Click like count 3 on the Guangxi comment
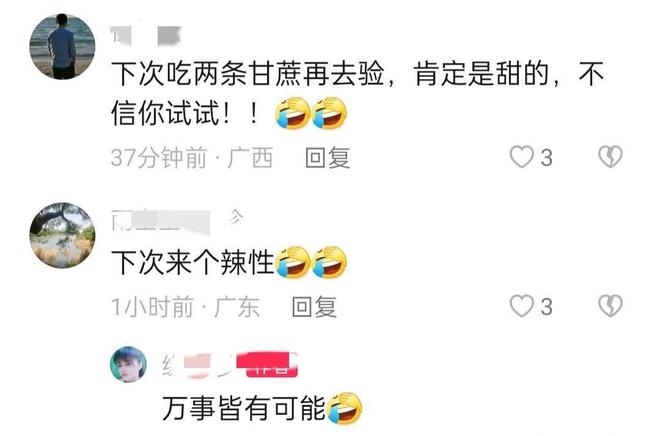The width and height of the screenshot is (660, 436). point(546,158)
